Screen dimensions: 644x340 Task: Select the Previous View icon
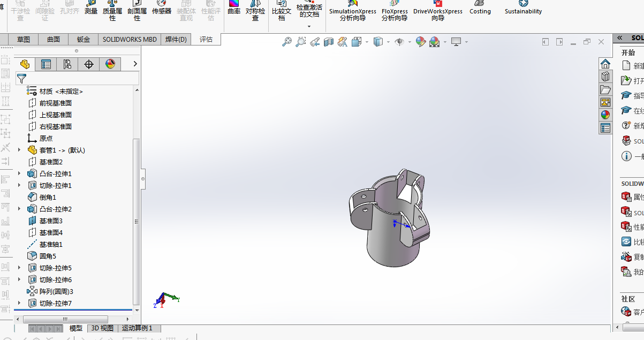pyautogui.click(x=315, y=42)
